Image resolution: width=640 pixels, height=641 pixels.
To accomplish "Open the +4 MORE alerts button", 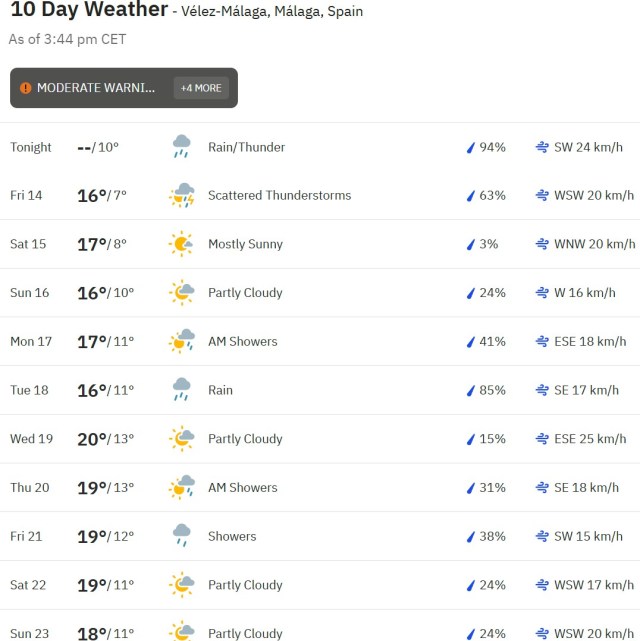I will [201, 88].
